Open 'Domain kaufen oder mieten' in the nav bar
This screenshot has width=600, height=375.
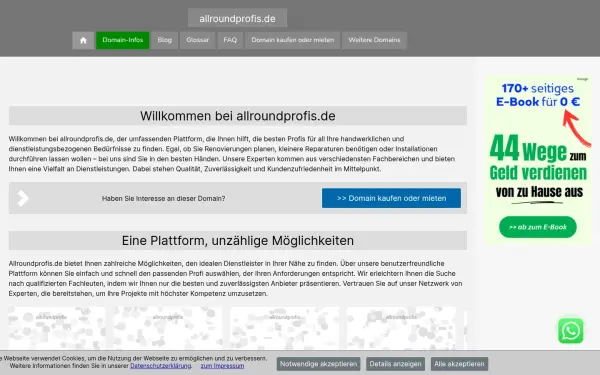tap(293, 40)
